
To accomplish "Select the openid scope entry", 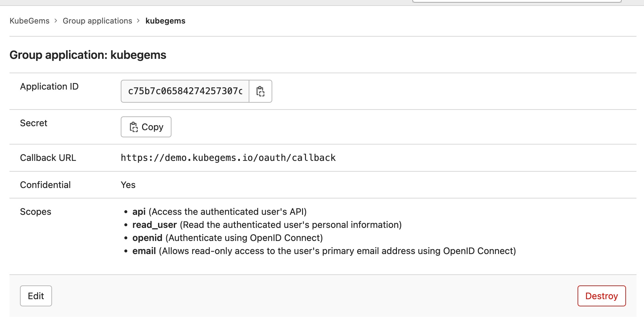I will [x=227, y=238].
